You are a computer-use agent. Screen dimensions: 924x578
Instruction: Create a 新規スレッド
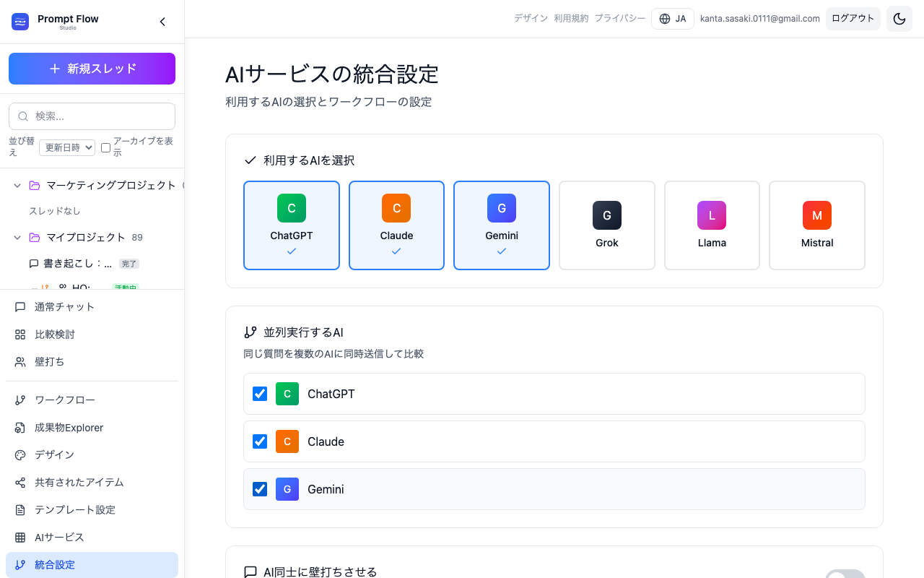point(92,69)
